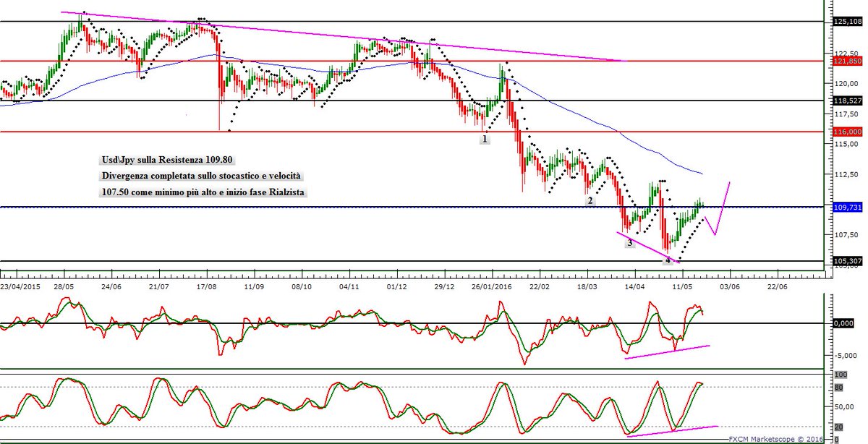Viewport: 868px width, 444px height.
Task: Click the blue 109,731 current price label
Action: click(848, 208)
